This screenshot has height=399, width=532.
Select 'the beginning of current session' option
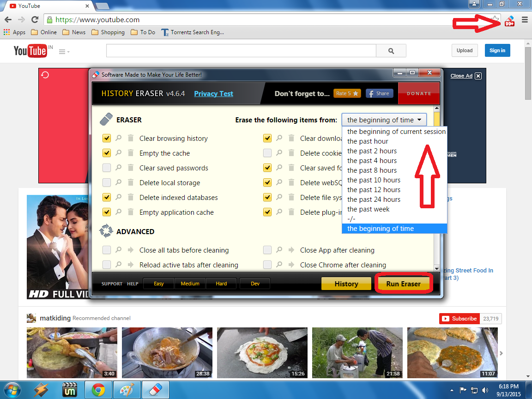click(394, 132)
